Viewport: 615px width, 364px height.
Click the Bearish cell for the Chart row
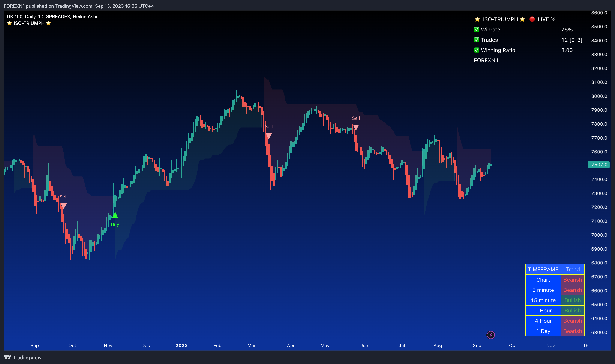[573, 280]
